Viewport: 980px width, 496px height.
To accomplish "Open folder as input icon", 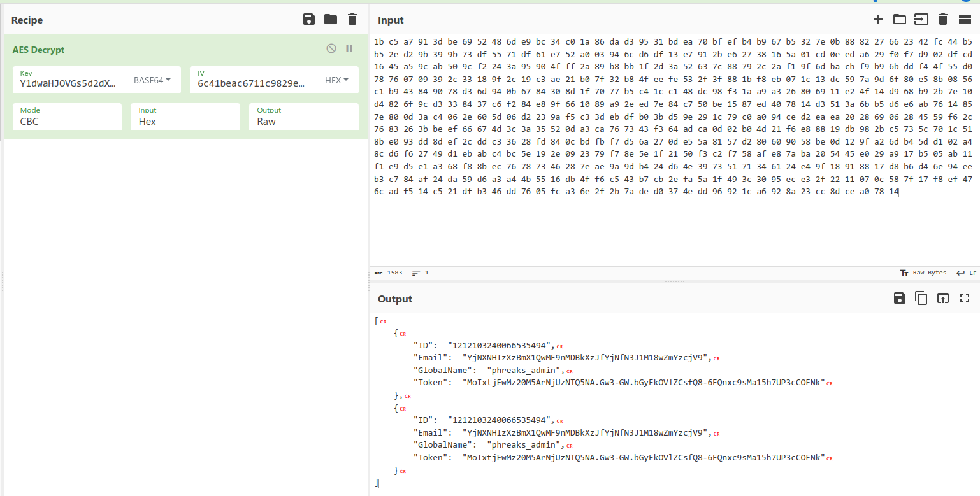I will pyautogui.click(x=900, y=19).
